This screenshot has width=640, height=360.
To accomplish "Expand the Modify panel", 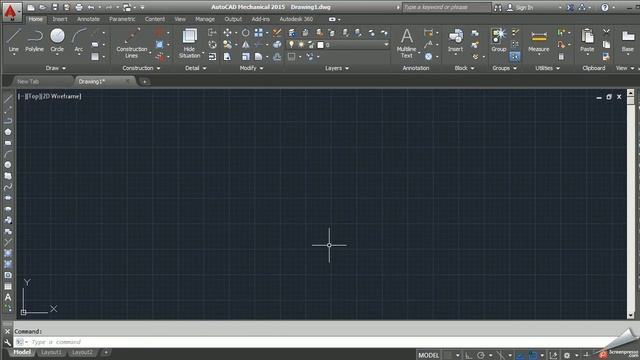I will 251,68.
